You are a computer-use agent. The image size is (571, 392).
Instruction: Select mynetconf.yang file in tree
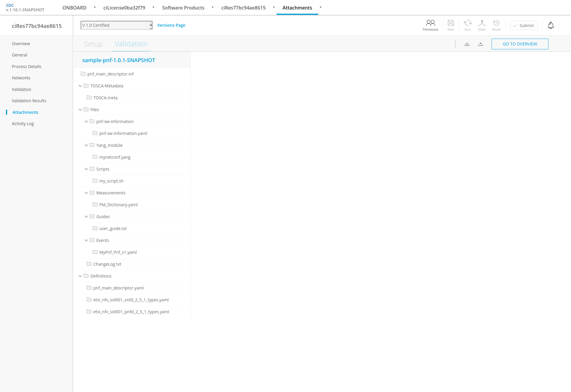click(115, 157)
